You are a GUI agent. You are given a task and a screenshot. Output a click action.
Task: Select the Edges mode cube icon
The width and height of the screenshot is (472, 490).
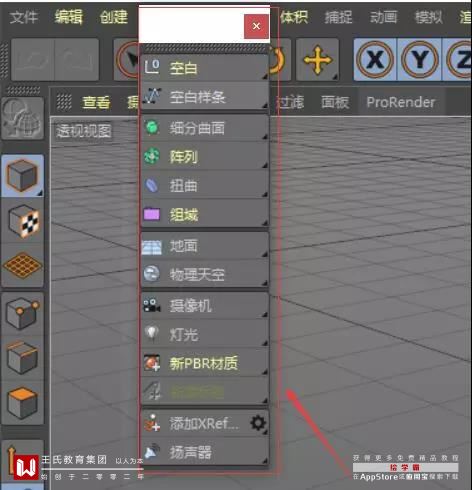click(x=23, y=358)
